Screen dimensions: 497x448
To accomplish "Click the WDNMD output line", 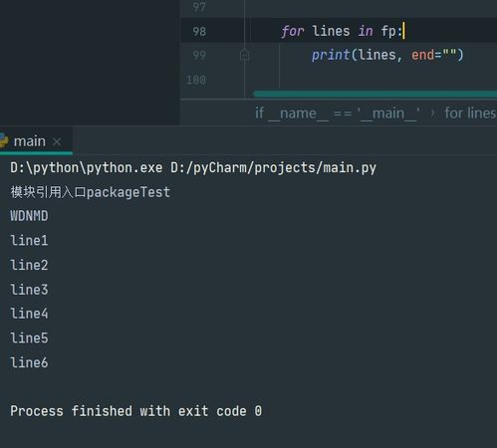I will pos(29,216).
